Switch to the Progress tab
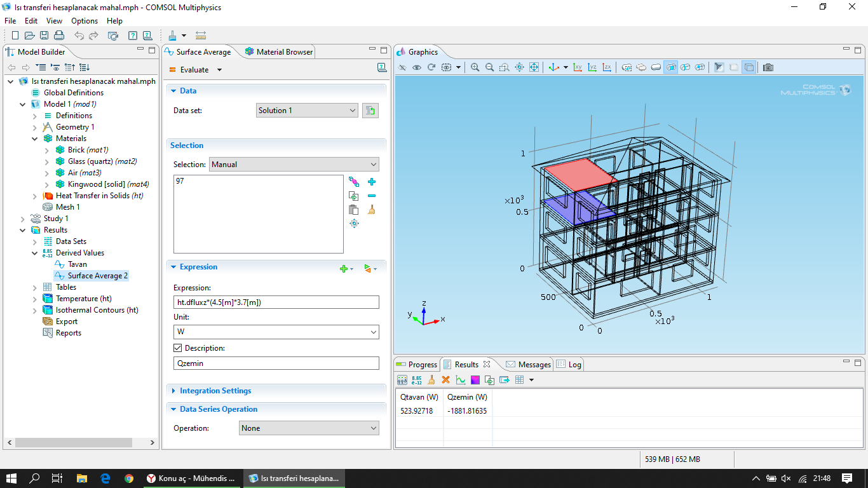This screenshot has width=868, height=488. click(417, 365)
